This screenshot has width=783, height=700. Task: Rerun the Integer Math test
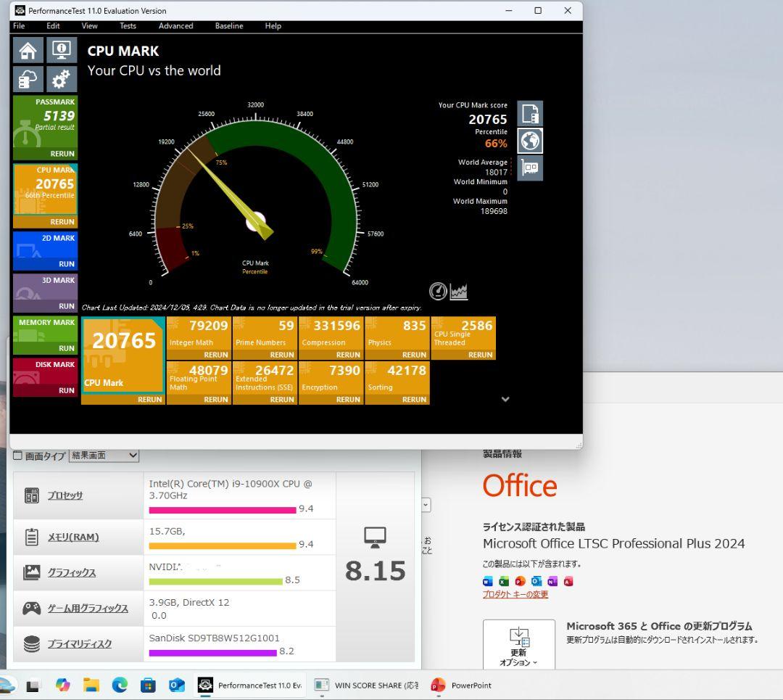(216, 355)
